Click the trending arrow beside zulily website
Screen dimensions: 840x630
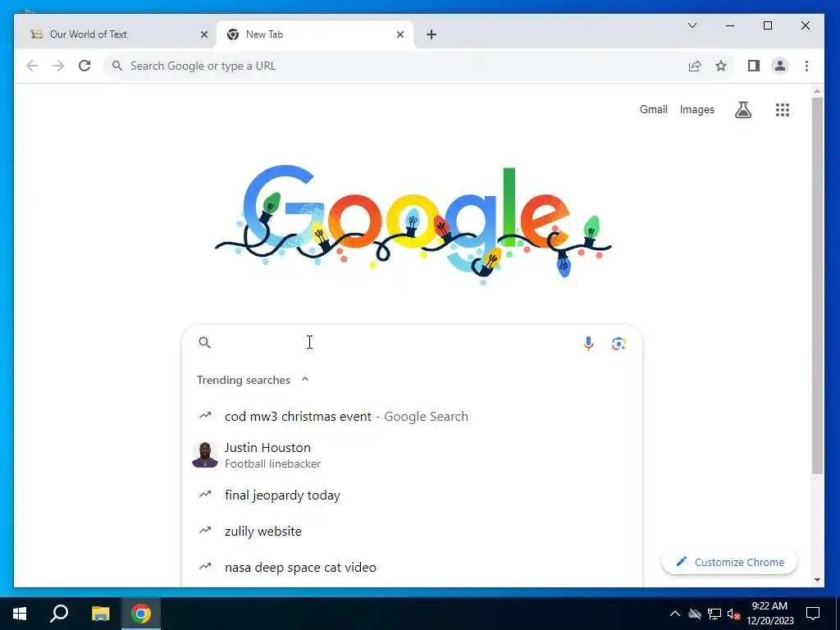[x=205, y=531]
